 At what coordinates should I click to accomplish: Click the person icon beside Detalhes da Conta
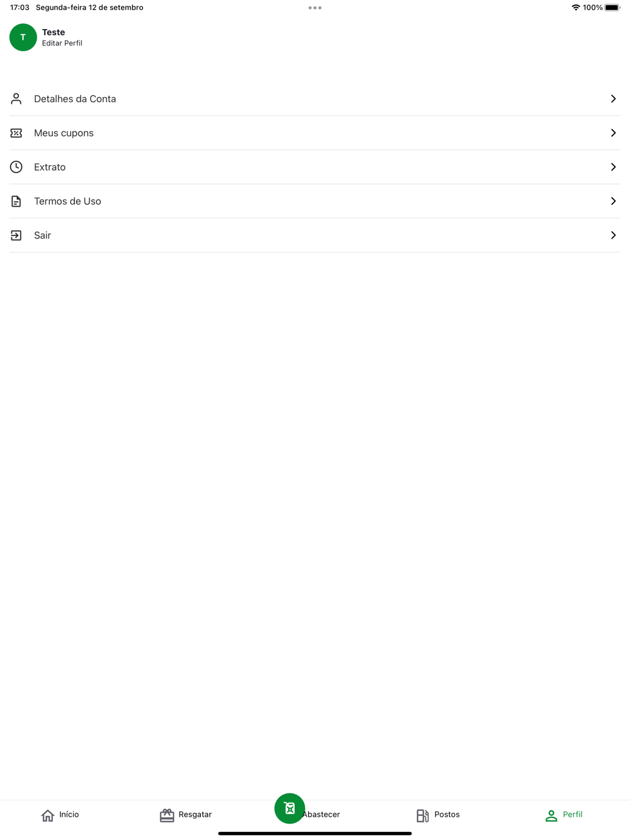pos(16,99)
